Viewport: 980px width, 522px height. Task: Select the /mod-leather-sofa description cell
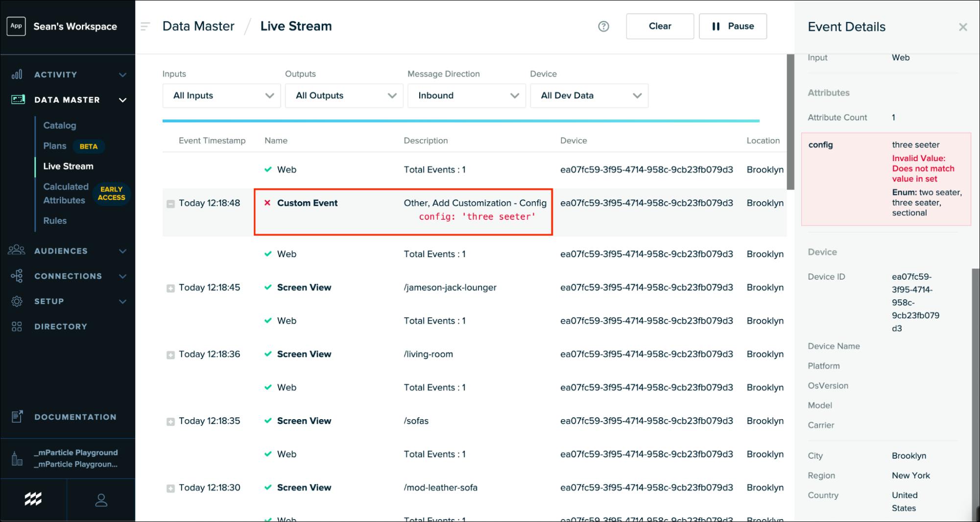[440, 487]
